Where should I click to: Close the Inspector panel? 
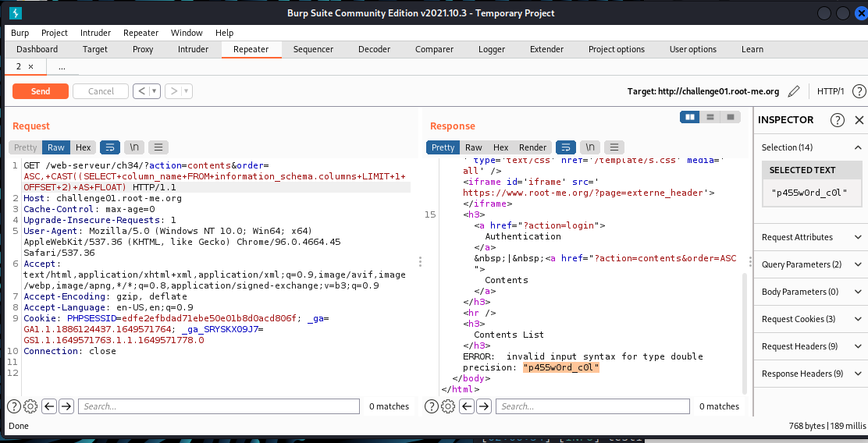[859, 120]
